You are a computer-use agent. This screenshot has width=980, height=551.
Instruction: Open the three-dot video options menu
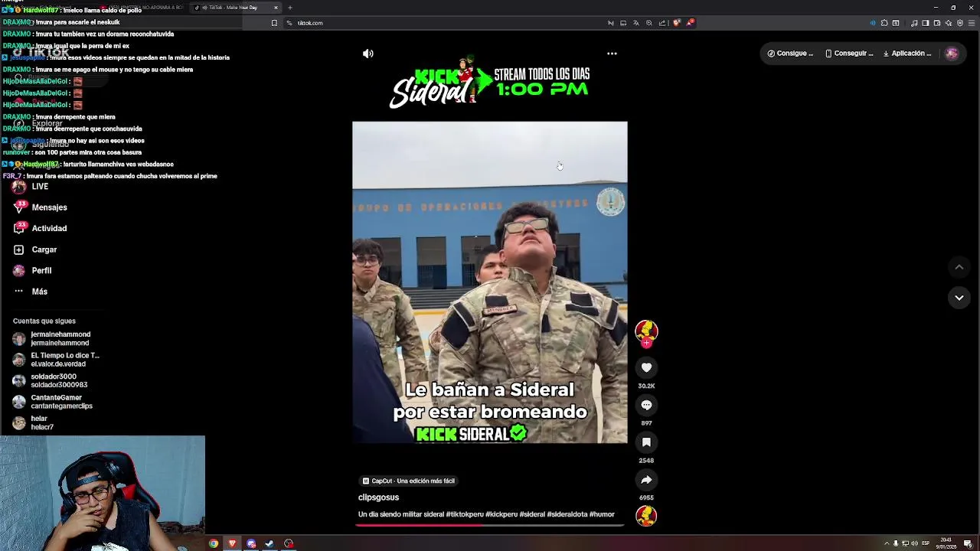pyautogui.click(x=612, y=54)
